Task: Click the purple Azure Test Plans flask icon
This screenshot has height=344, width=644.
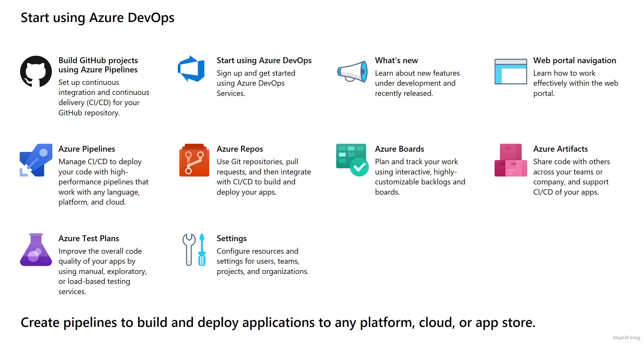Action: tap(36, 249)
